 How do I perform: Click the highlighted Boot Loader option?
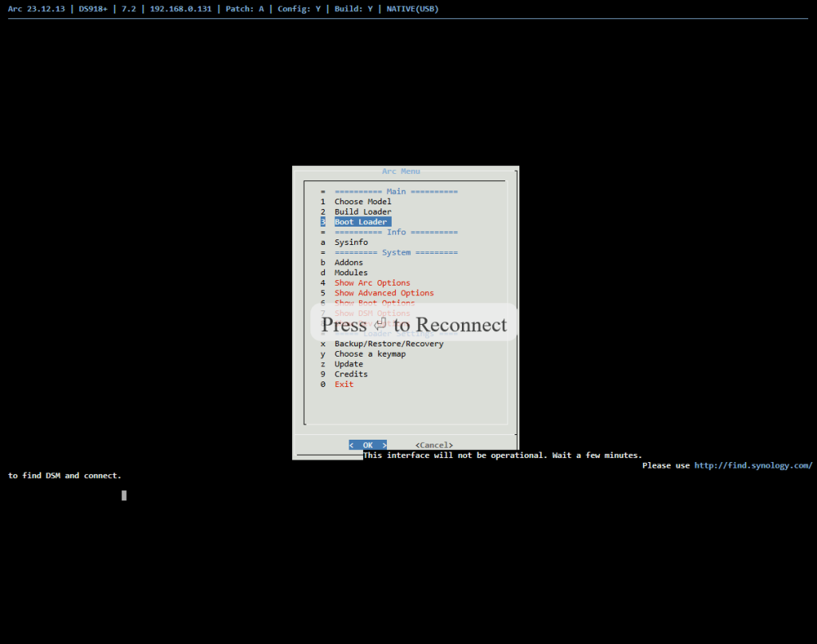[x=361, y=223]
